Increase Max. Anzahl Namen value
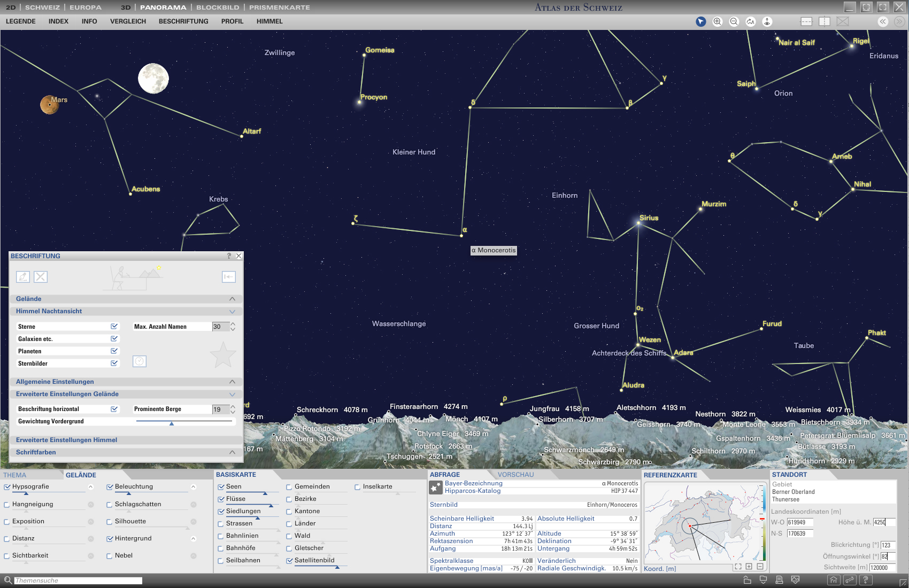 (x=233, y=324)
